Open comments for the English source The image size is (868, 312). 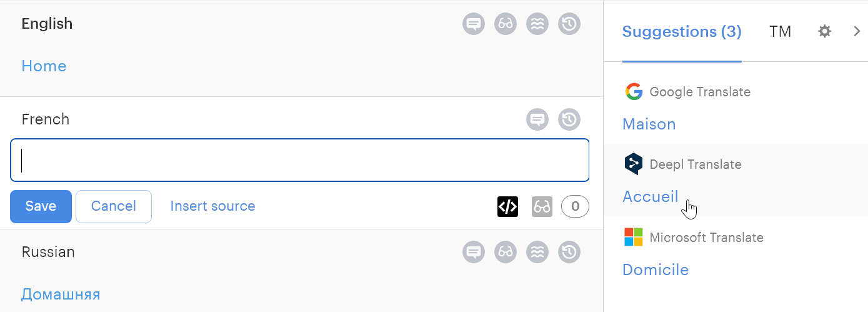pos(474,24)
